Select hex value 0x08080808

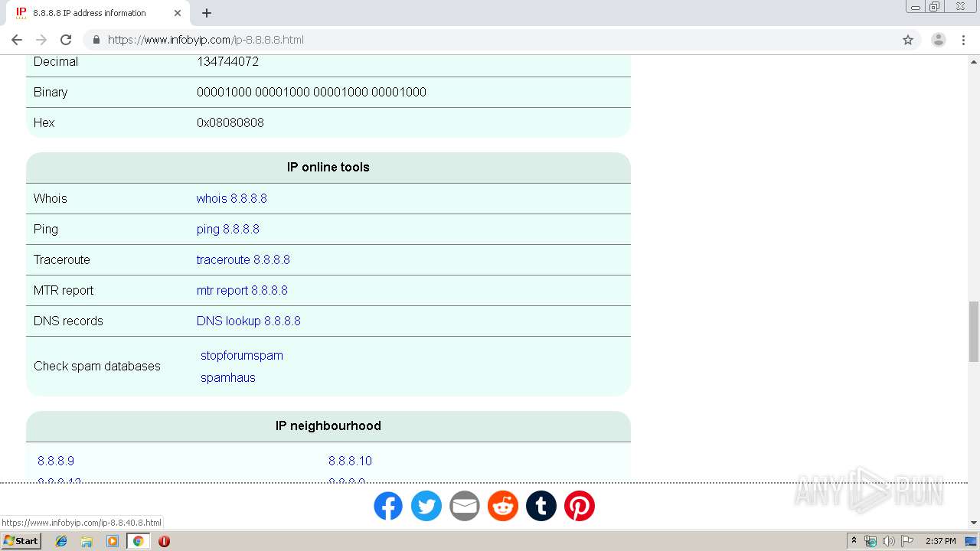tap(230, 122)
